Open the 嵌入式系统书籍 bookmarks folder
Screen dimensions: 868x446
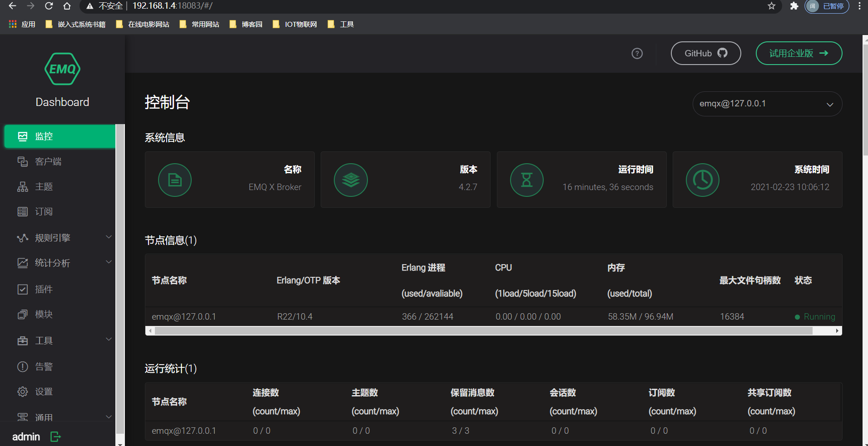coord(75,24)
